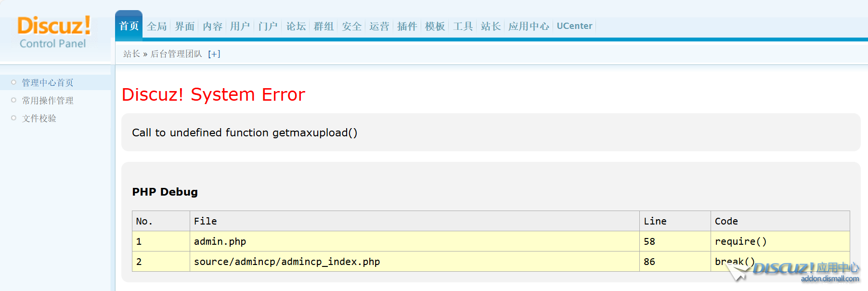Open 管理中心首页 in the sidebar
Viewport: 868px width, 291px height.
pos(48,83)
